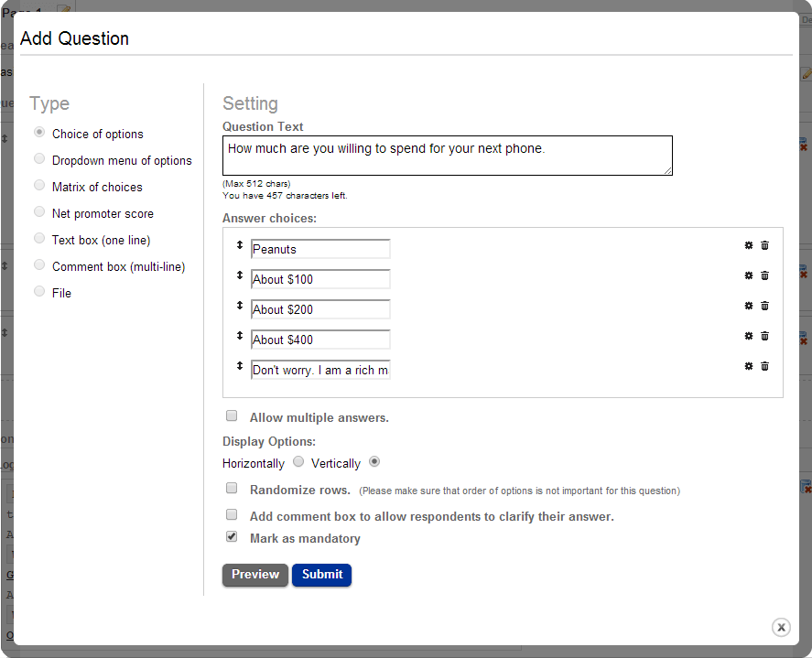Click reorder arrows beside About $400

point(240,336)
